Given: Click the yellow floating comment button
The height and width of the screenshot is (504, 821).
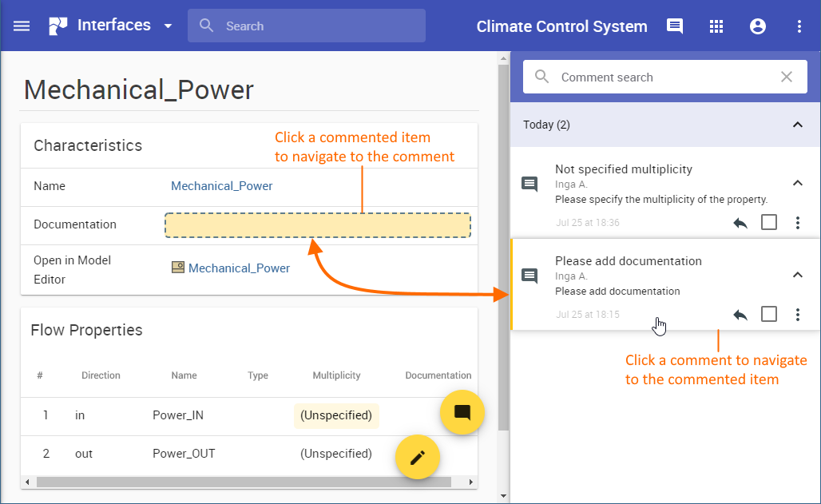Looking at the screenshot, I should coord(462,412).
